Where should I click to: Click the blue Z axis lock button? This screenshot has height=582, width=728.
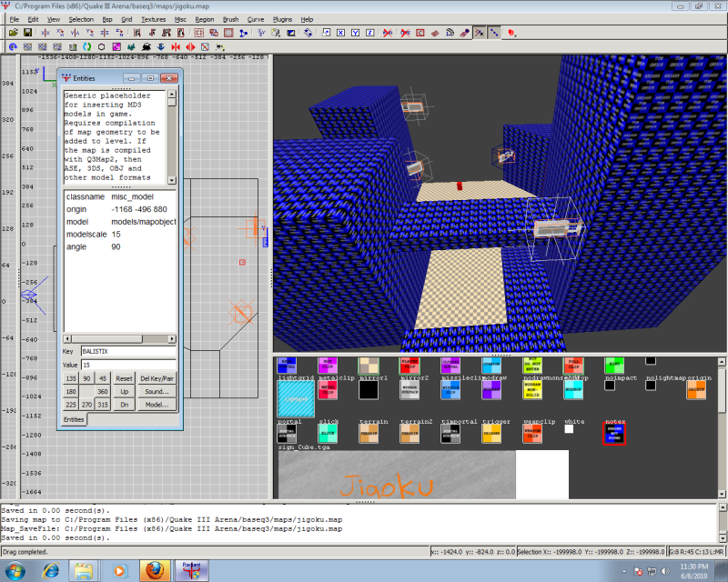[370, 33]
